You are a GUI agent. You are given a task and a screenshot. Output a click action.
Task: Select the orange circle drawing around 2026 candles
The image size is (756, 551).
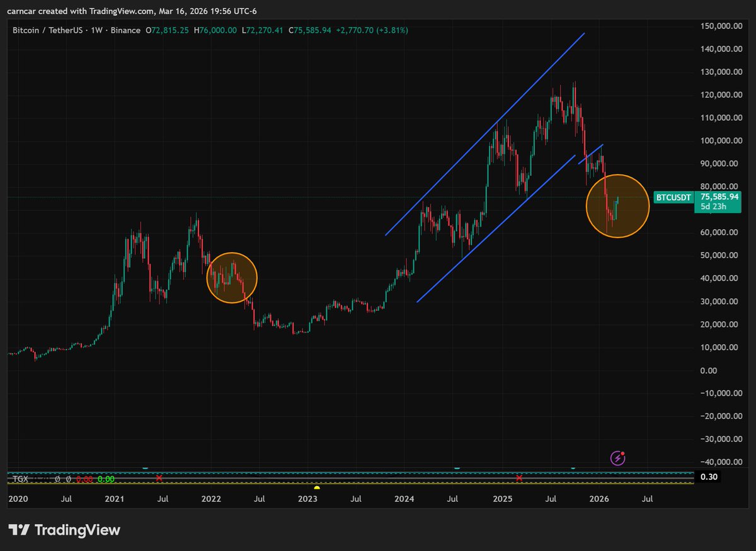click(x=617, y=206)
